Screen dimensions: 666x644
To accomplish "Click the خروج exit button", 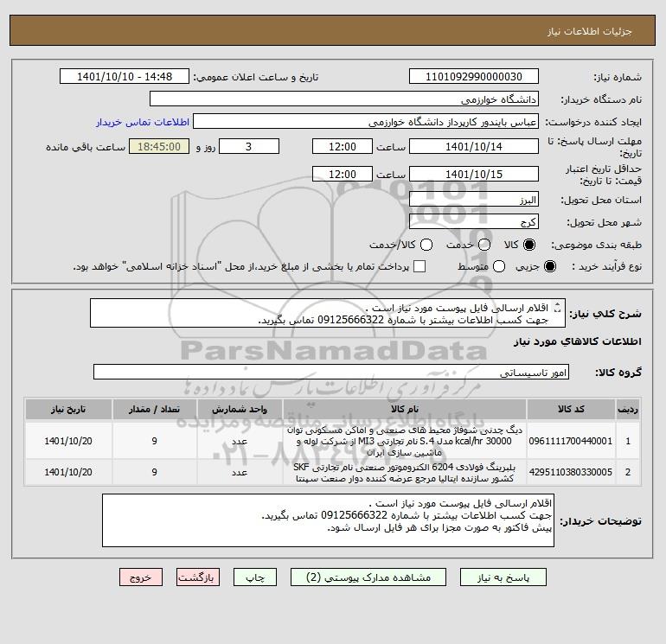I will pos(141,577).
